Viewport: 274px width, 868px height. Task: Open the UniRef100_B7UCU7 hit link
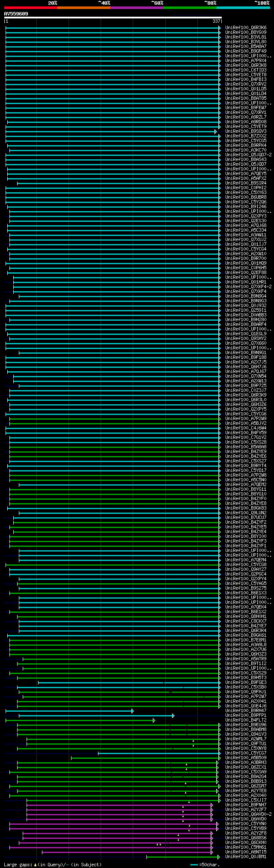[246, 518]
